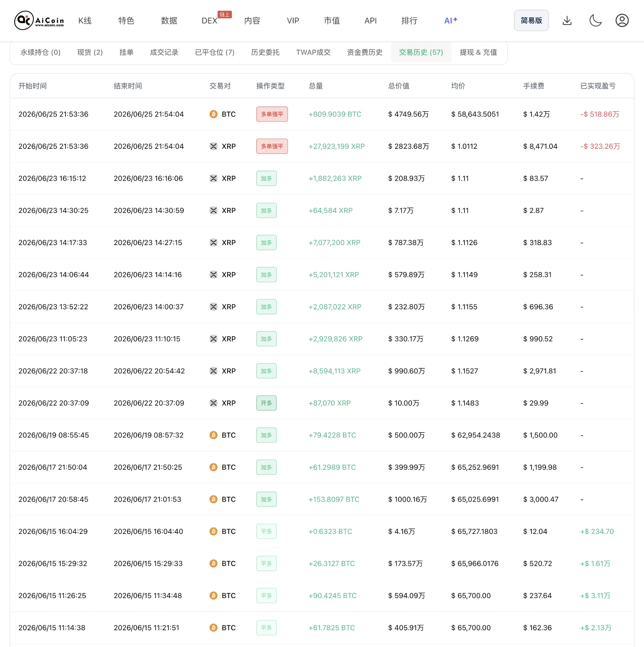Click profit value +$ 3.11万
This screenshot has width=644, height=647.
595,596
